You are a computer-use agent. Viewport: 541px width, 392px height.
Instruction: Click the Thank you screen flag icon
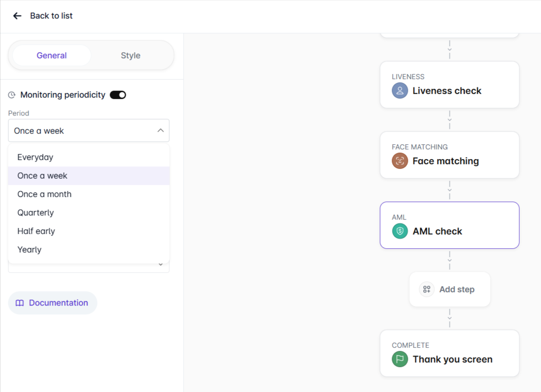pos(400,359)
